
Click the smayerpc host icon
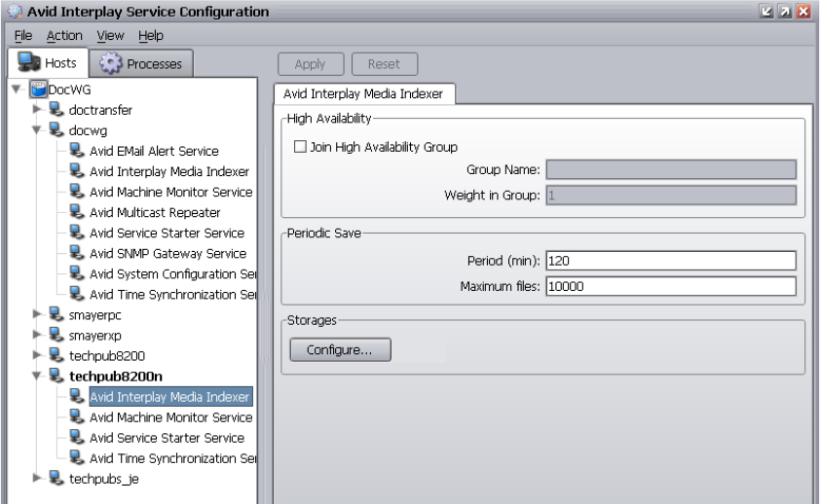pos(56,314)
